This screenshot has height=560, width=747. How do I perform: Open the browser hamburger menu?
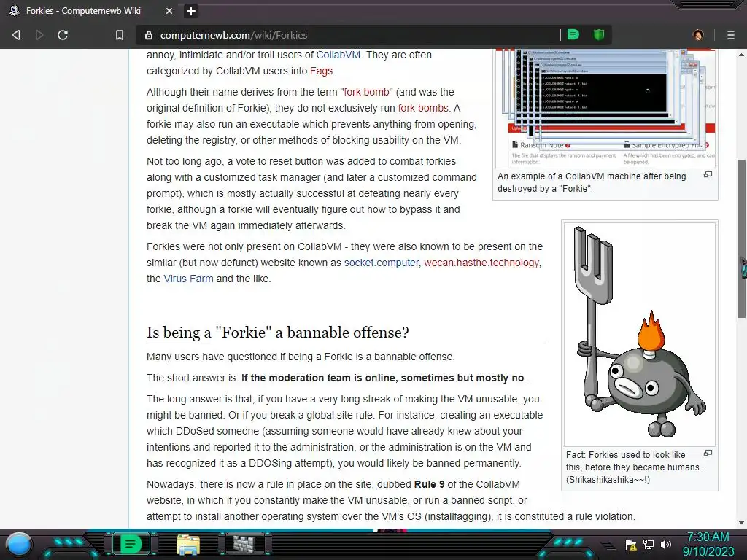tap(731, 35)
